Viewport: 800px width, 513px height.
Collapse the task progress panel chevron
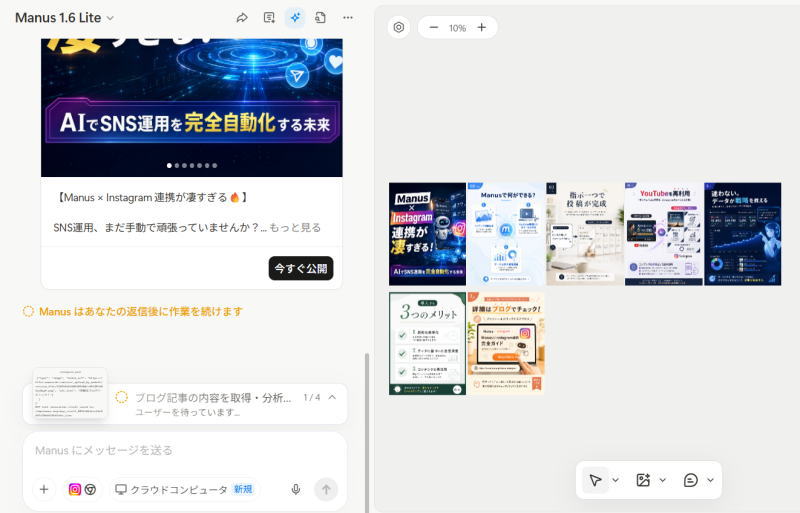332,397
